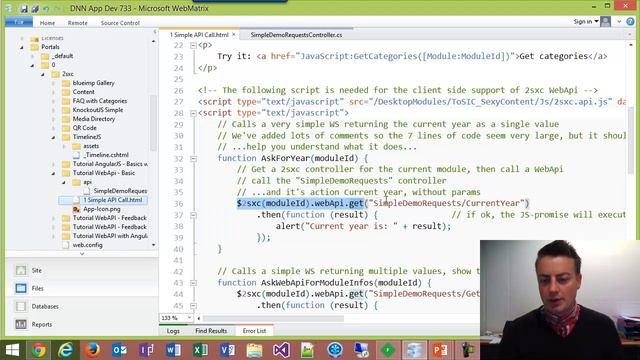Click the editor horizontal scrollbar thumb
This screenshot has height=360, width=640.
(273, 318)
